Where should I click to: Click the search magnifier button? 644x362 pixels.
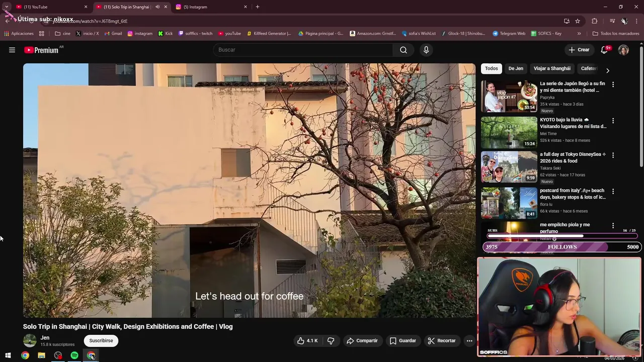point(404,50)
